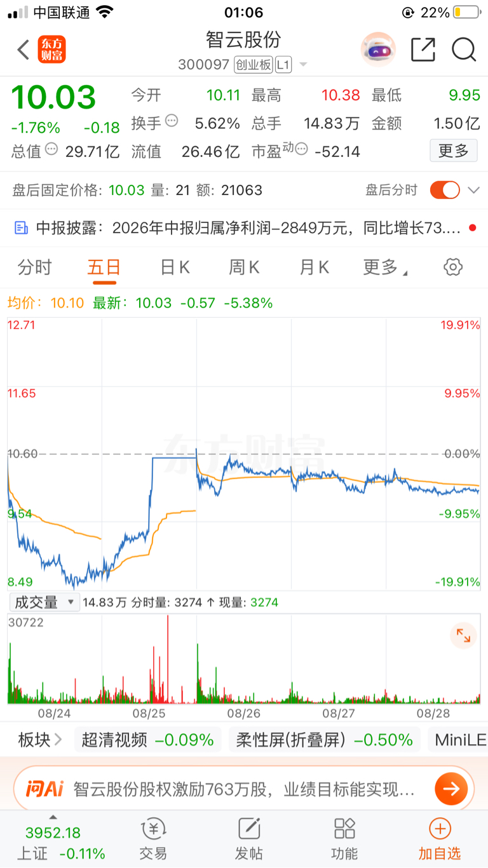Add stock via 加自选 button

coord(440,839)
